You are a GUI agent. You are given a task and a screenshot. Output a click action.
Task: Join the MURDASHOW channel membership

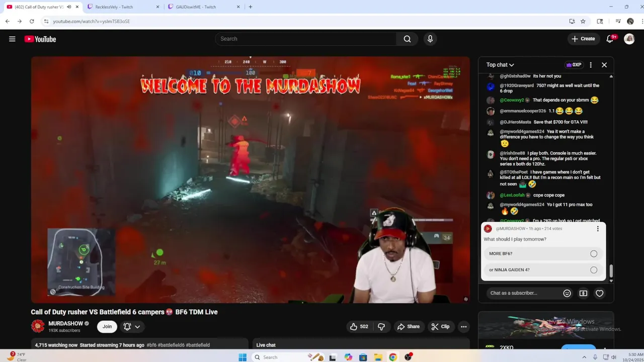coord(107,326)
